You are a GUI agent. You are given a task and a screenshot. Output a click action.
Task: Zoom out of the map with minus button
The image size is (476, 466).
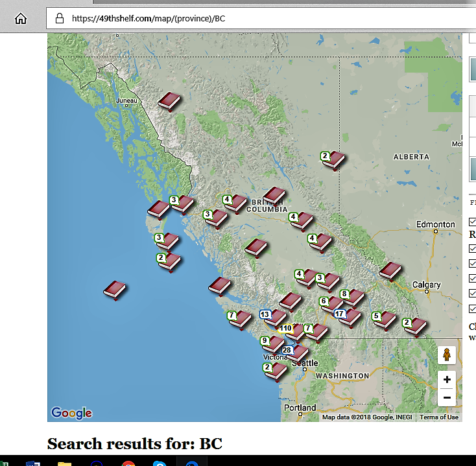447,397
